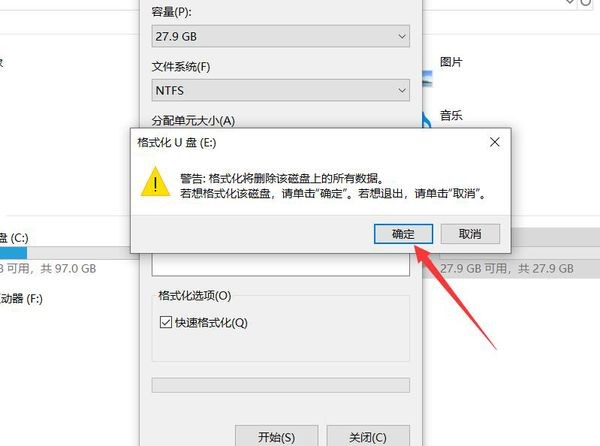This screenshot has height=446, width=600.
Task: Click the refresh icon in the address bar
Action: click(x=586, y=2)
